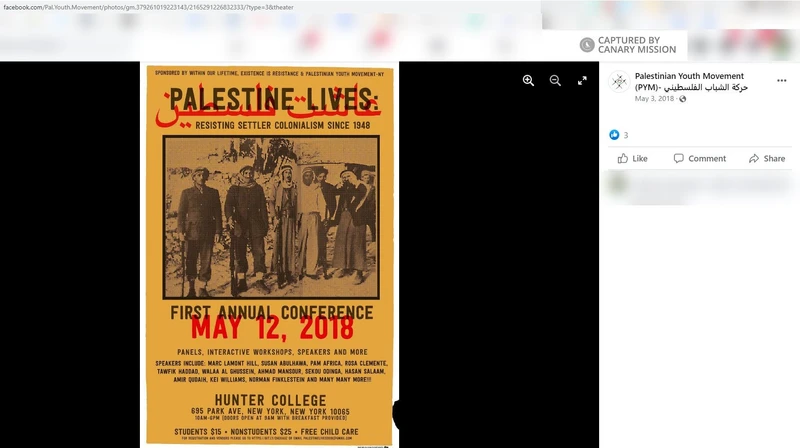This screenshot has height=448, width=800.
Task: Click the May 3, 2018 post date
Action: point(655,99)
